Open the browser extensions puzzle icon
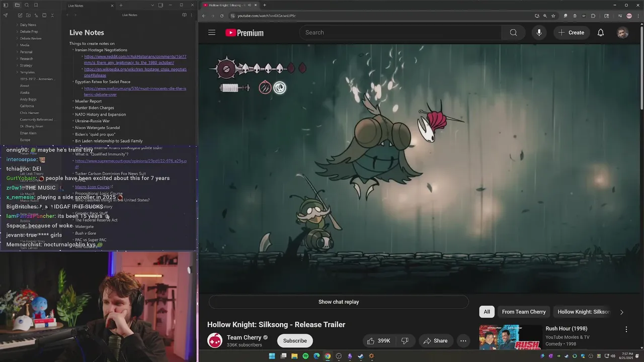The height and width of the screenshot is (362, 644). (593, 16)
